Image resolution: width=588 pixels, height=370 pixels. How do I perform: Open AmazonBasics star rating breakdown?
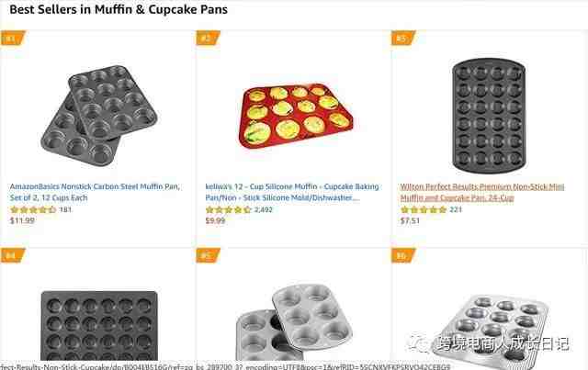click(33, 209)
